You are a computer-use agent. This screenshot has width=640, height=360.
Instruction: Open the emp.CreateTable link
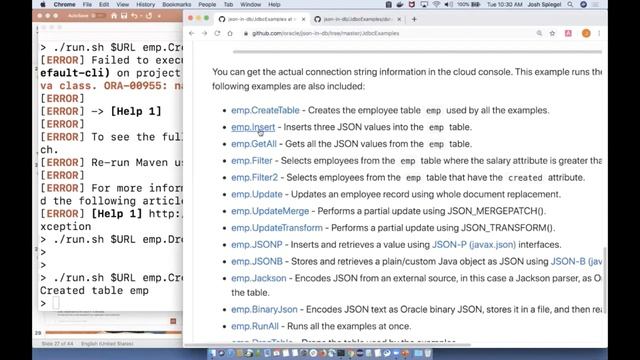(265, 110)
